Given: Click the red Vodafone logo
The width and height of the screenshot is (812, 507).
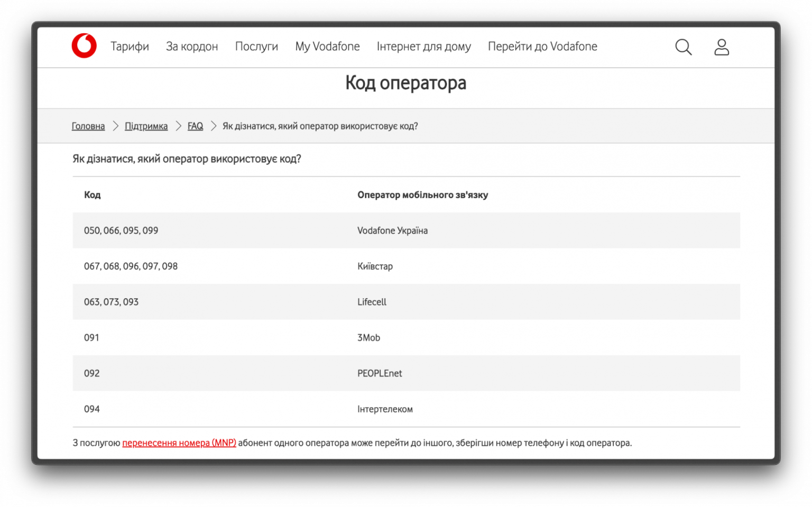Looking at the screenshot, I should [84, 46].
